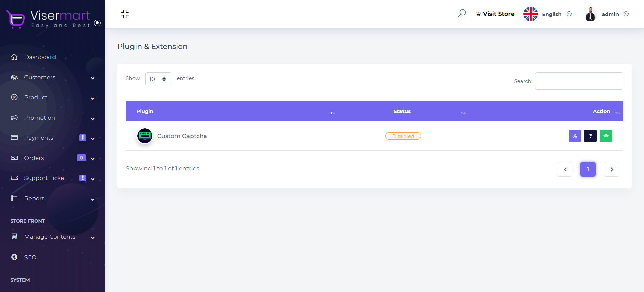Click the Visit Store link
Image resolution: width=644 pixels, height=292 pixels.
[x=495, y=14]
